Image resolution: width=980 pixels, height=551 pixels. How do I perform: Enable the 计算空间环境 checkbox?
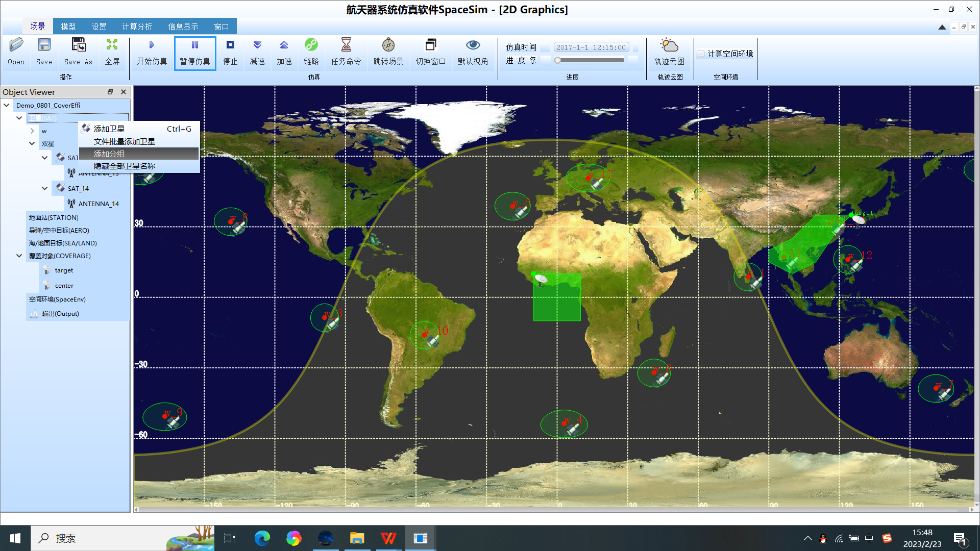coord(701,54)
